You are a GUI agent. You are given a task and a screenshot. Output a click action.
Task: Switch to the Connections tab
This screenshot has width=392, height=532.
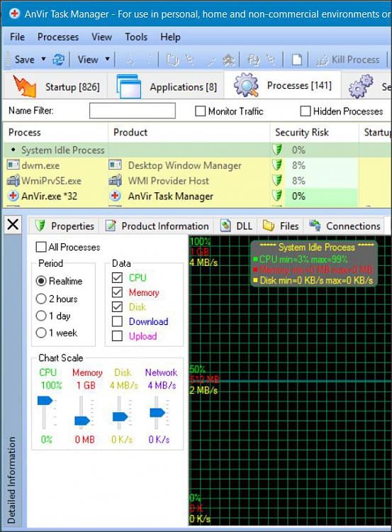345,226
